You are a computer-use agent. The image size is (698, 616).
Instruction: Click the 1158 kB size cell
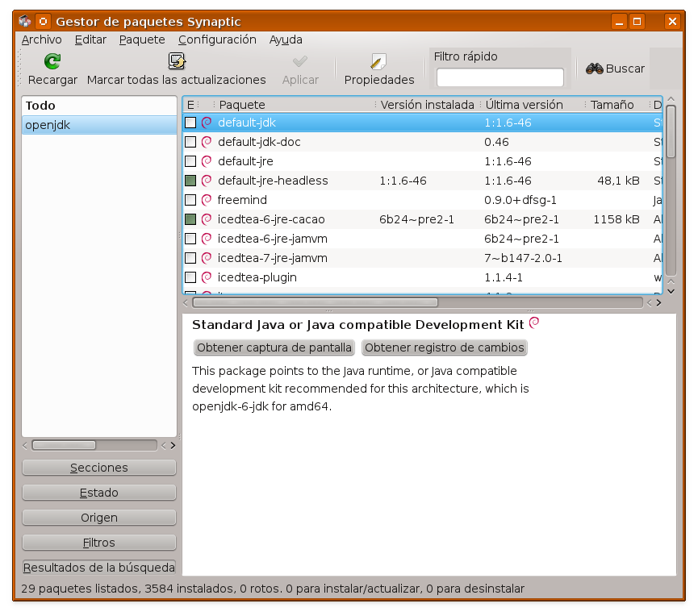(x=616, y=219)
